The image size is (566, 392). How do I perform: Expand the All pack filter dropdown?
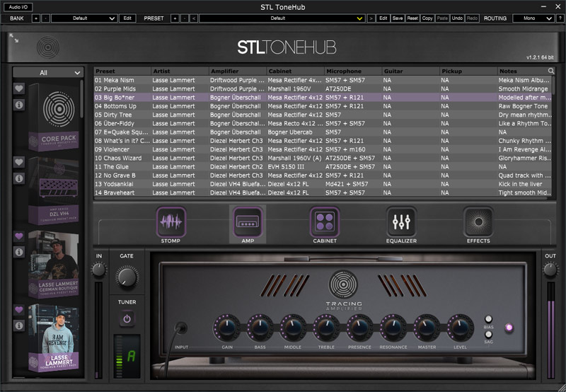(x=48, y=72)
